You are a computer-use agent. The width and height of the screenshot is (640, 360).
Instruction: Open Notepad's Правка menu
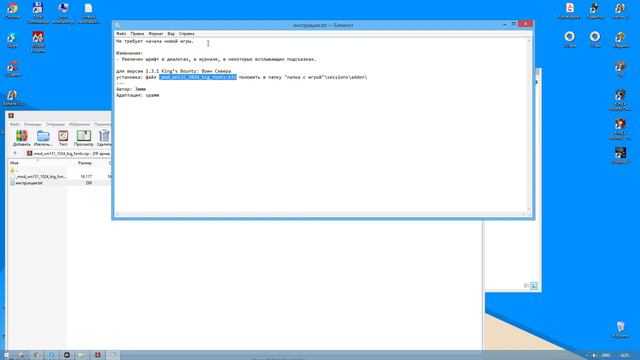pos(137,33)
